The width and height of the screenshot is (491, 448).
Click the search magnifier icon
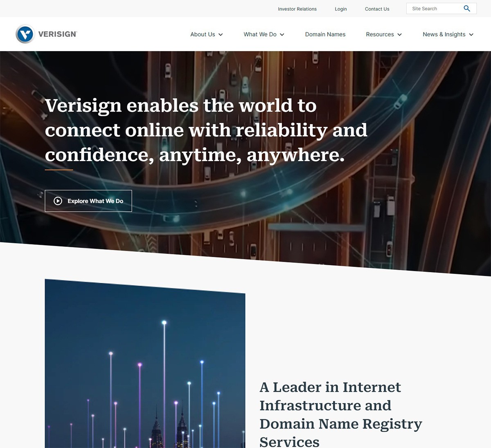tap(466, 8)
